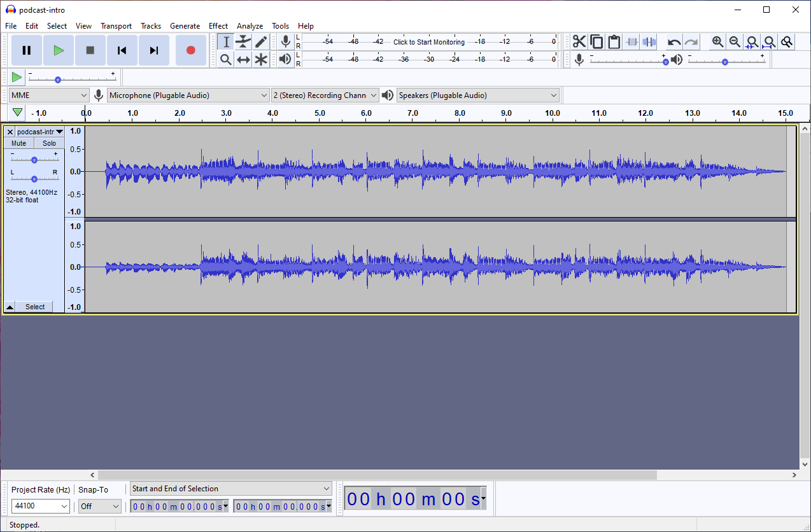Cut the selection with the scissors icon
The width and height of the screenshot is (811, 532).
click(x=579, y=42)
